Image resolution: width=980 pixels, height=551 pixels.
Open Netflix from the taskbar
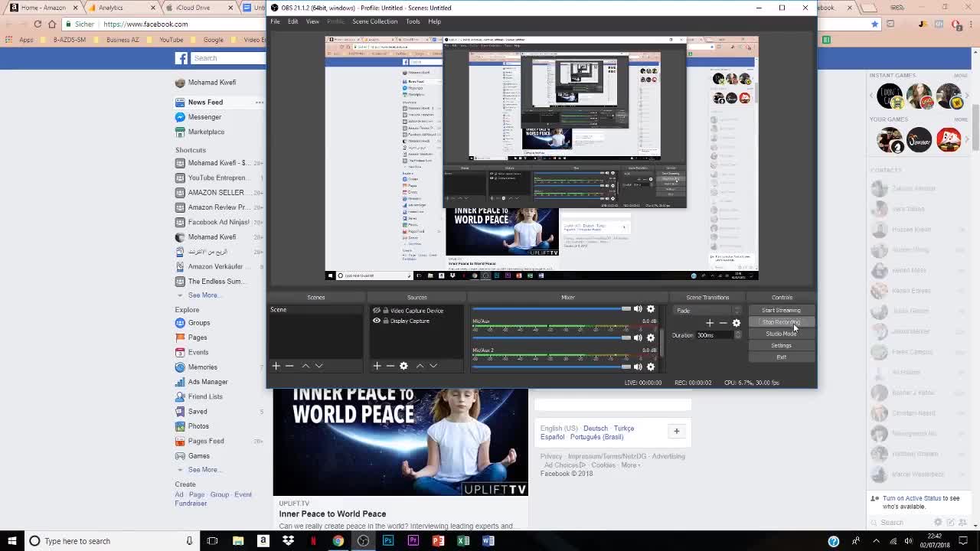click(313, 541)
